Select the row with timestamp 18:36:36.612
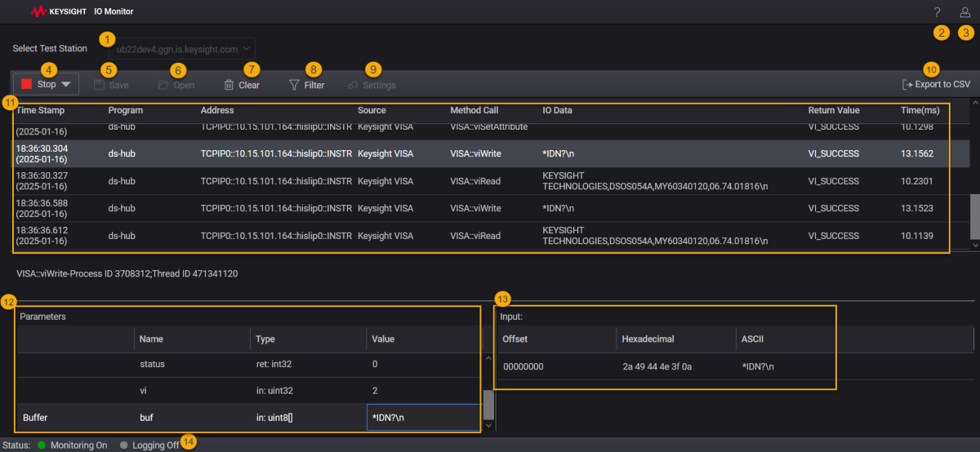The image size is (980, 452). 492,236
